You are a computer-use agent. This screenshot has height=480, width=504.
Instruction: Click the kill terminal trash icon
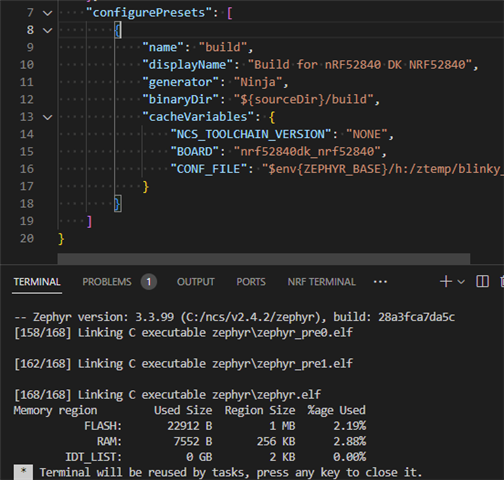click(502, 282)
